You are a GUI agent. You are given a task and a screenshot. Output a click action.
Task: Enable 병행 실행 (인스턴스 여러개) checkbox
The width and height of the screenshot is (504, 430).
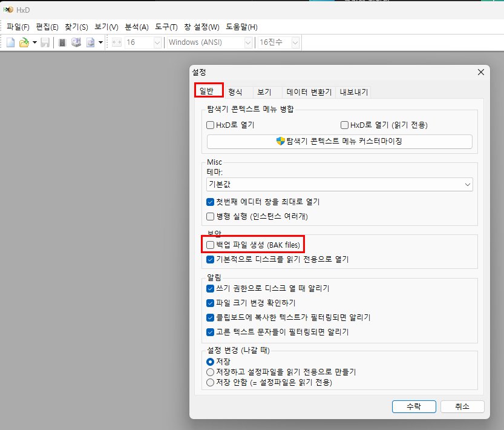pyautogui.click(x=210, y=216)
